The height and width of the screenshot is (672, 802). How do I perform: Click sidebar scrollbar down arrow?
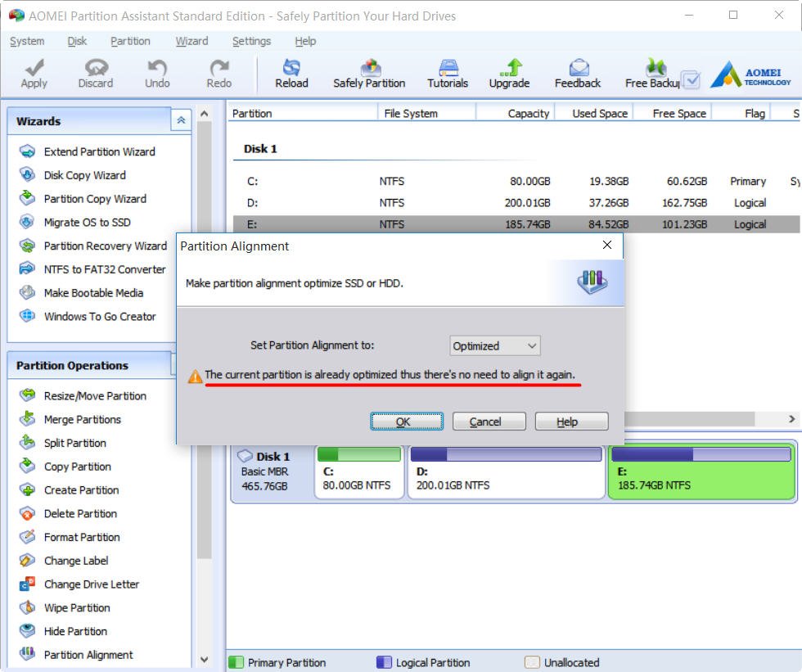(204, 660)
